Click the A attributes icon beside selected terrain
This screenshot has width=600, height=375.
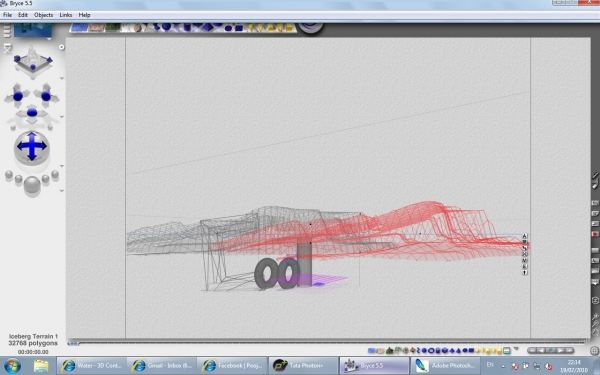[525, 236]
